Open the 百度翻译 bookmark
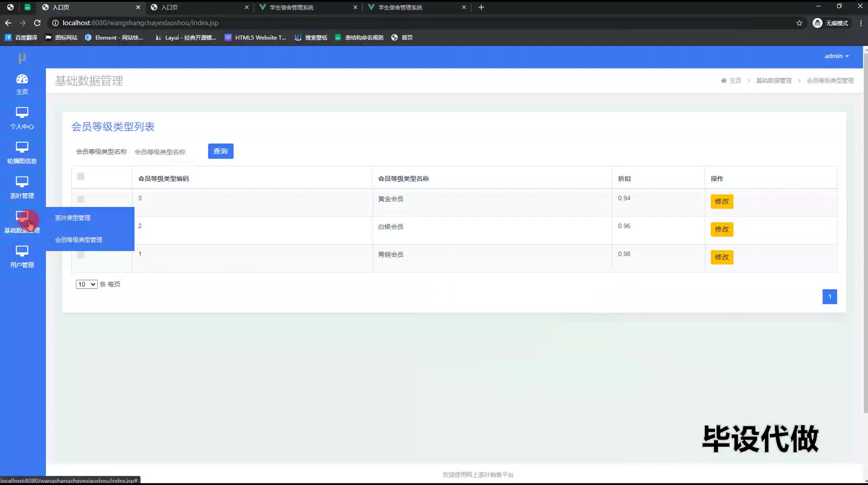 [21, 38]
